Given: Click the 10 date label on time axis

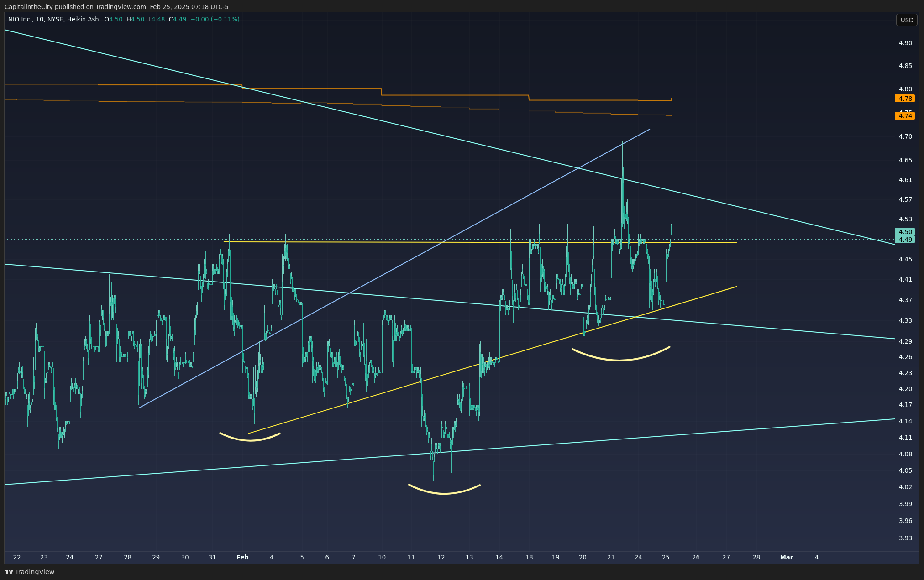Looking at the screenshot, I should click(382, 557).
